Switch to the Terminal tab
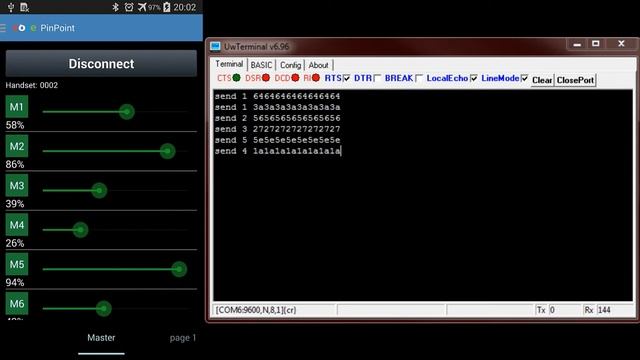Viewport: 640px width, 360px height. coord(229,64)
